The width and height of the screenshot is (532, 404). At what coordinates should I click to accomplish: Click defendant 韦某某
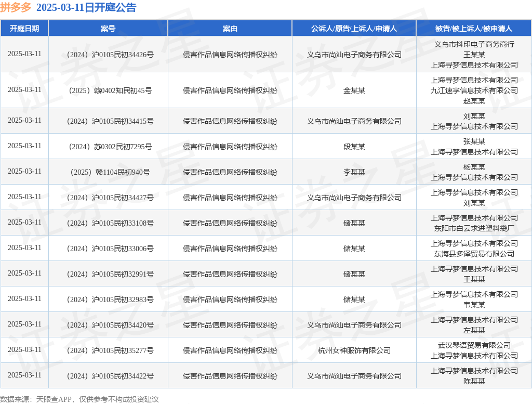tap(474, 305)
